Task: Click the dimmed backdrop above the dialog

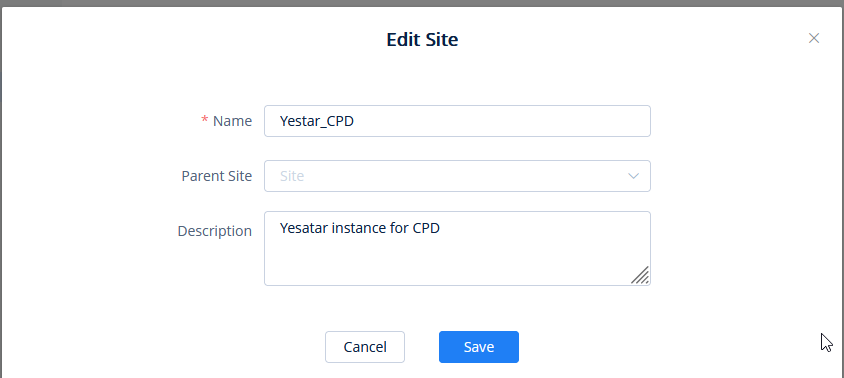Action: pyautogui.click(x=422, y=3)
